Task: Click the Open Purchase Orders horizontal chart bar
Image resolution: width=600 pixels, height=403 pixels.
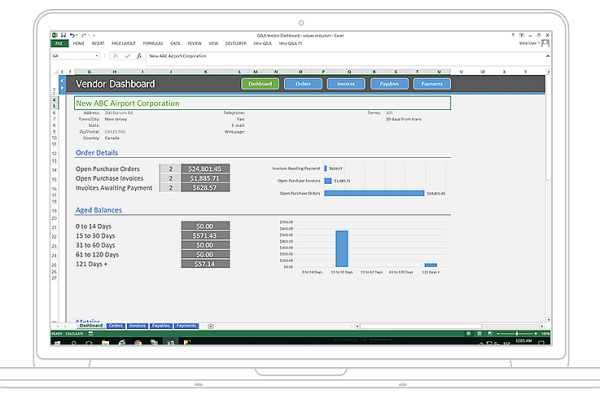Action: click(374, 193)
